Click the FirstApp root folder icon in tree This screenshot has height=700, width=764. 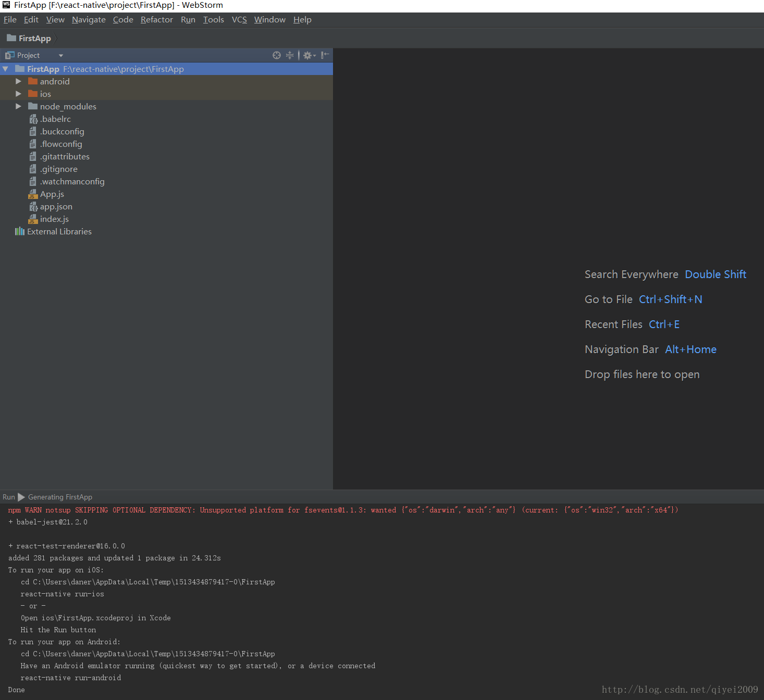click(20, 69)
